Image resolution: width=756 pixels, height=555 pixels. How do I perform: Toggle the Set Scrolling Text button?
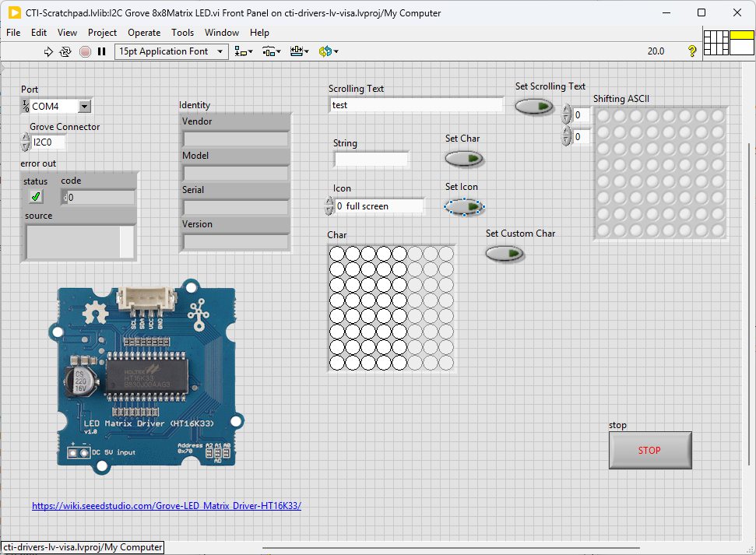pyautogui.click(x=534, y=107)
